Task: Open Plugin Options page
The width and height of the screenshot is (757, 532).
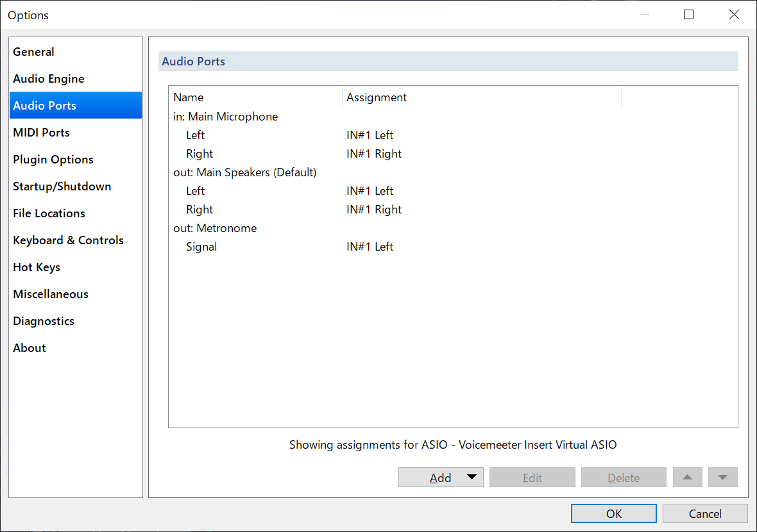Action: pyautogui.click(x=53, y=160)
